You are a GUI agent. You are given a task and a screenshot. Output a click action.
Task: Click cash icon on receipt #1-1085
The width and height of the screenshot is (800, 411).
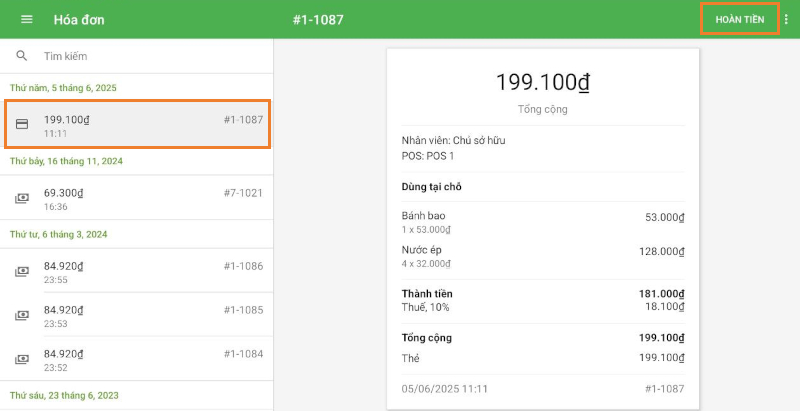(x=22, y=315)
